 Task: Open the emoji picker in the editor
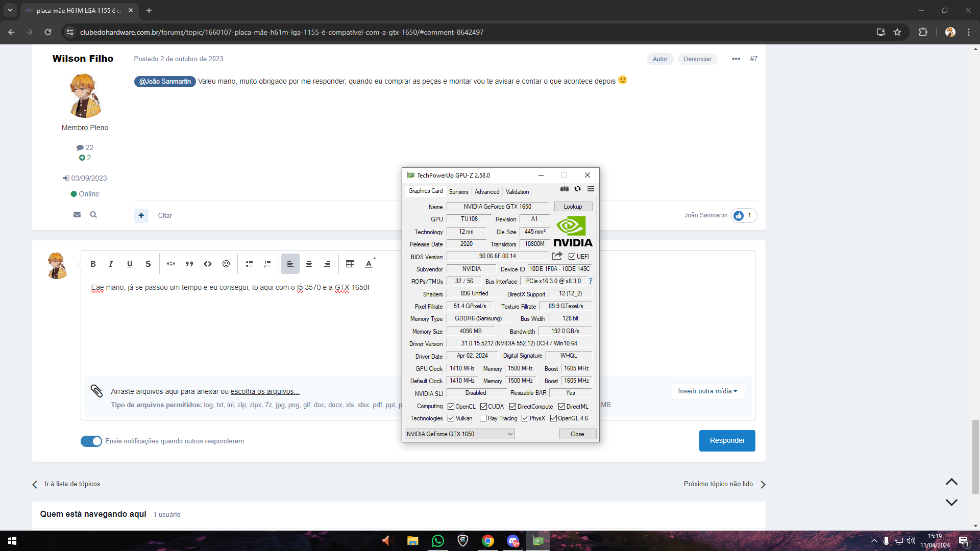coord(226,264)
